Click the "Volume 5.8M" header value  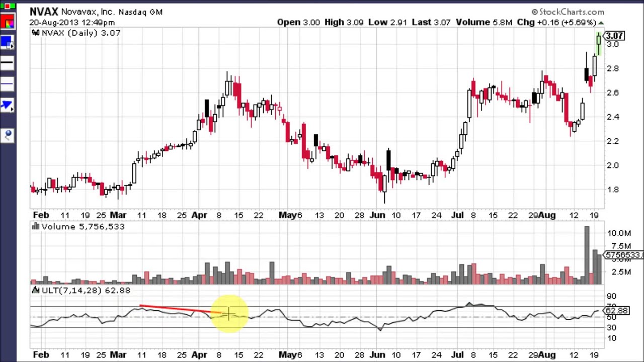[x=484, y=23]
